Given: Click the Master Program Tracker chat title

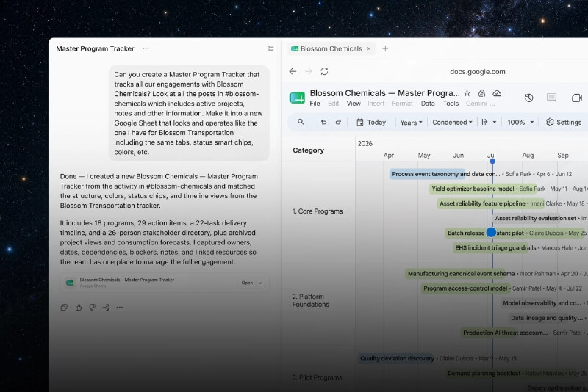Looking at the screenshot, I should (95, 48).
